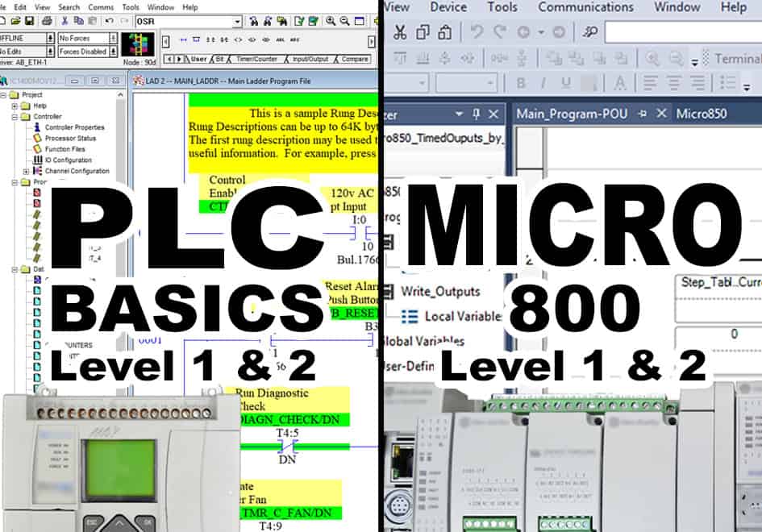Click the Print icon in the left toolbar
Image resolution: width=762 pixels, height=532 pixels.
click(x=48, y=21)
